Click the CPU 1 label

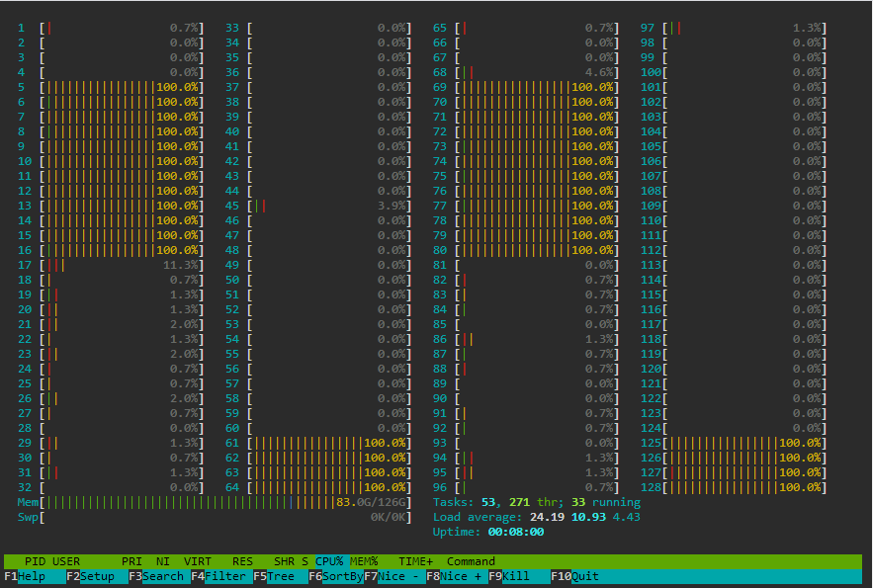[21, 28]
